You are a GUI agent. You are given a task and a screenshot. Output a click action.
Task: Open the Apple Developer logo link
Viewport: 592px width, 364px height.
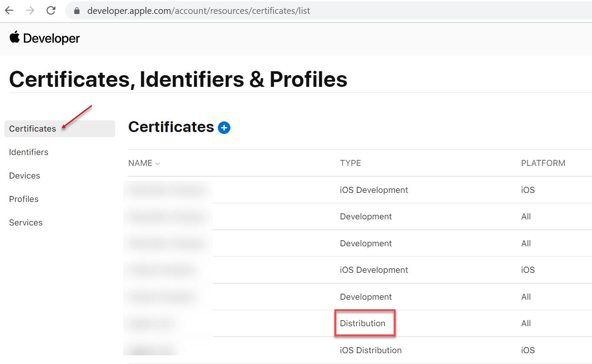coord(44,38)
